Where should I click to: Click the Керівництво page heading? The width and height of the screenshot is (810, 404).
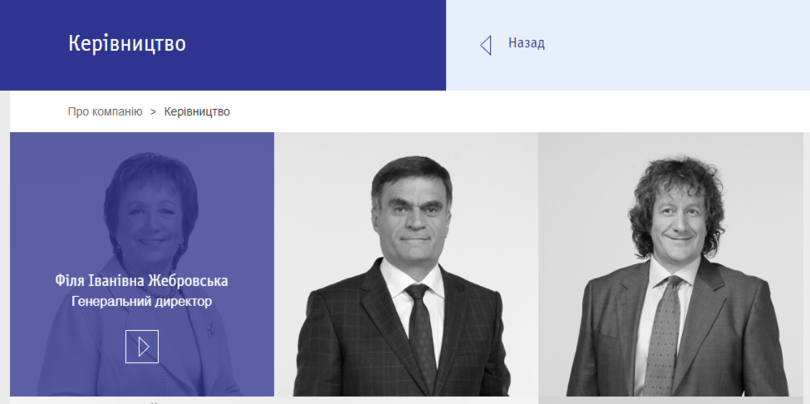tap(127, 43)
